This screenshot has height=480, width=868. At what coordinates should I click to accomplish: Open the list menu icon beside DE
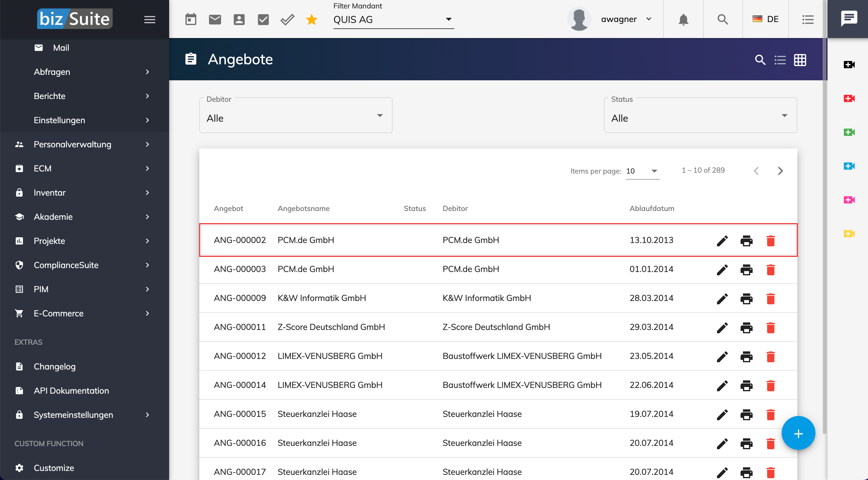808,19
